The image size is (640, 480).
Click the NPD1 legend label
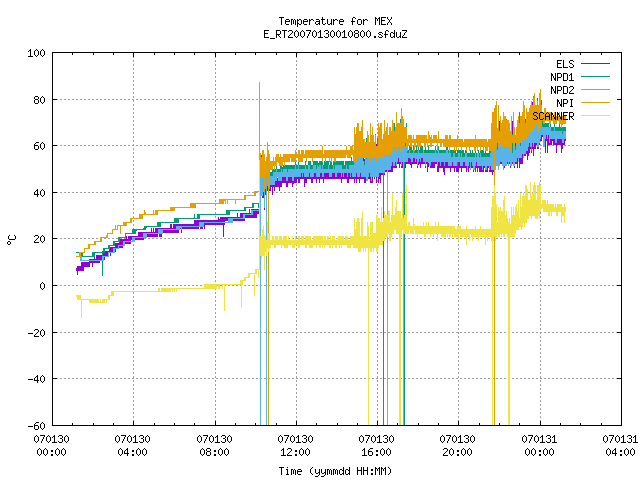[x=562, y=77]
